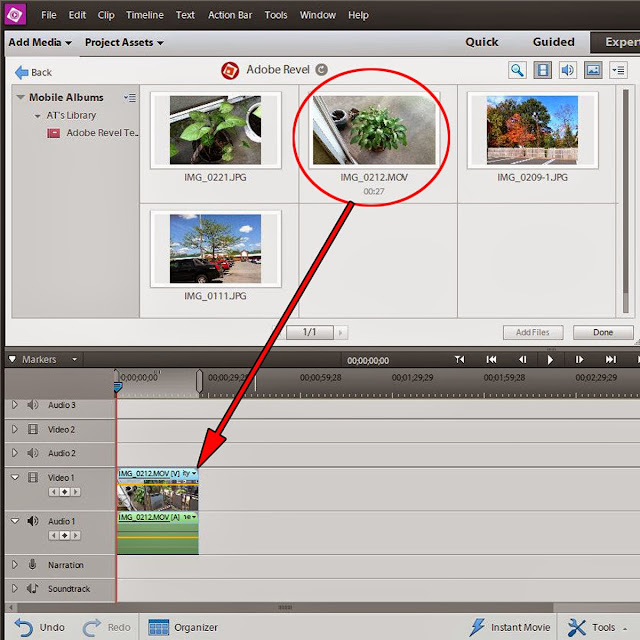Click the Soundtrack music note icon

pyautogui.click(x=33, y=589)
